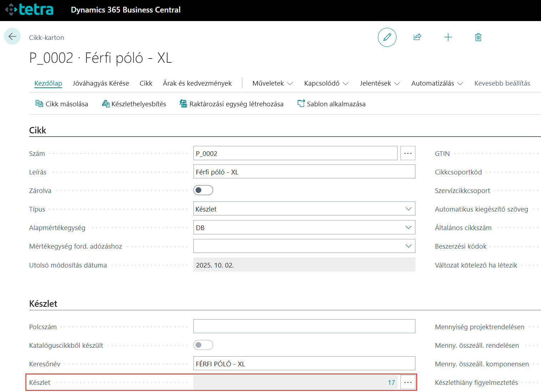Screen dimensions: 541x392
Task: Click the pencil edit icon
Action: coord(387,37)
